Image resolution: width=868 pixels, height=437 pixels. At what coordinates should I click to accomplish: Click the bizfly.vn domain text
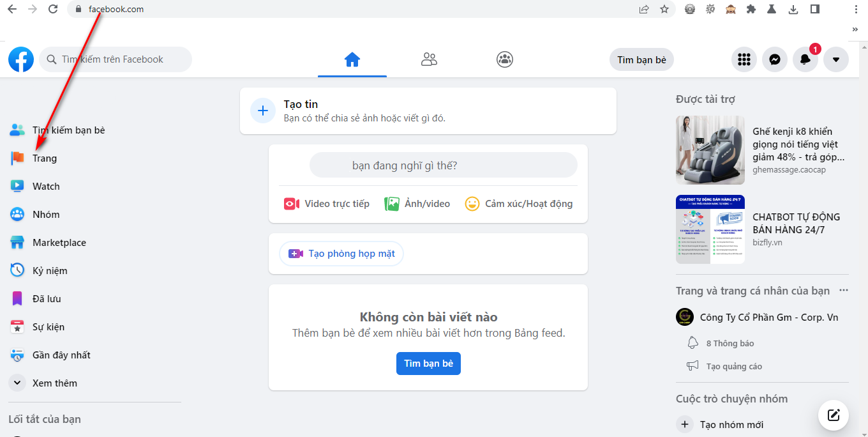[767, 243]
